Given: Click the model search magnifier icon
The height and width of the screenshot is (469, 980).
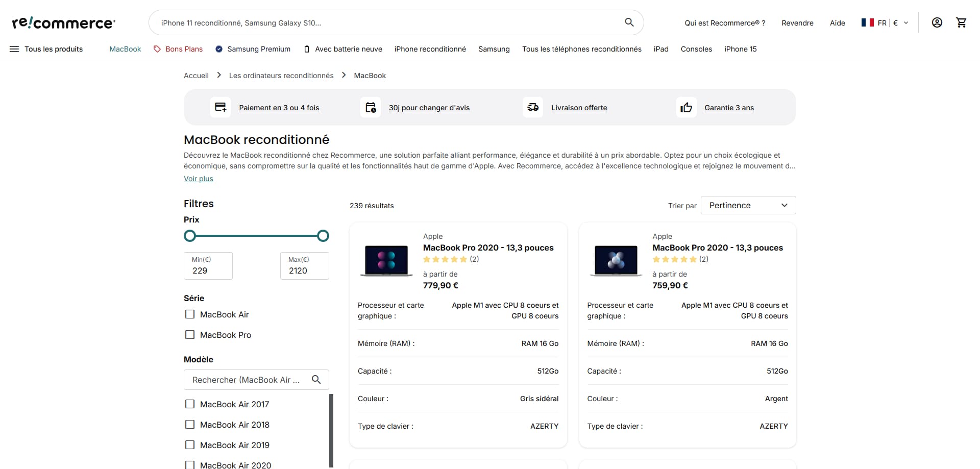Looking at the screenshot, I should tap(316, 380).
